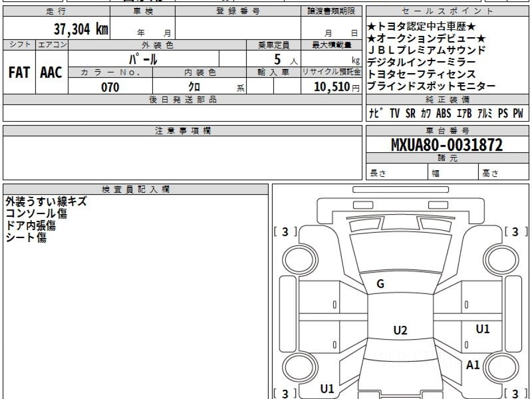This screenshot has width=532, height=399.
Task: Click the シフト header cell
Action: pos(20,45)
